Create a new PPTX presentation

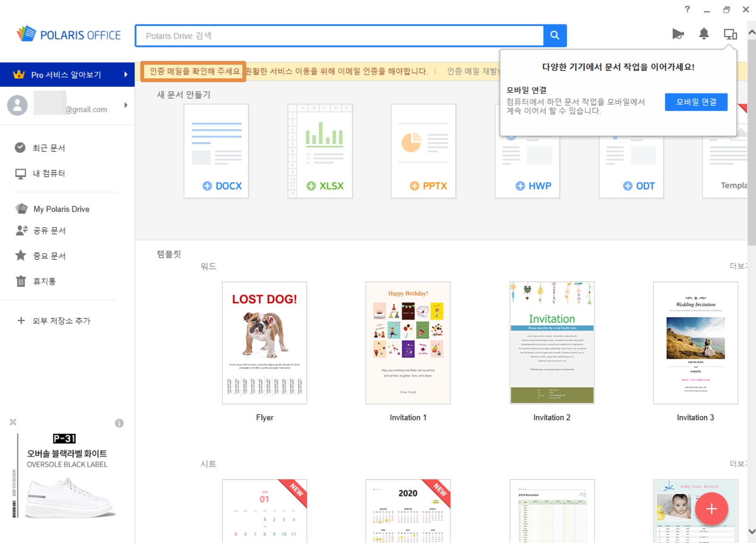tap(423, 151)
